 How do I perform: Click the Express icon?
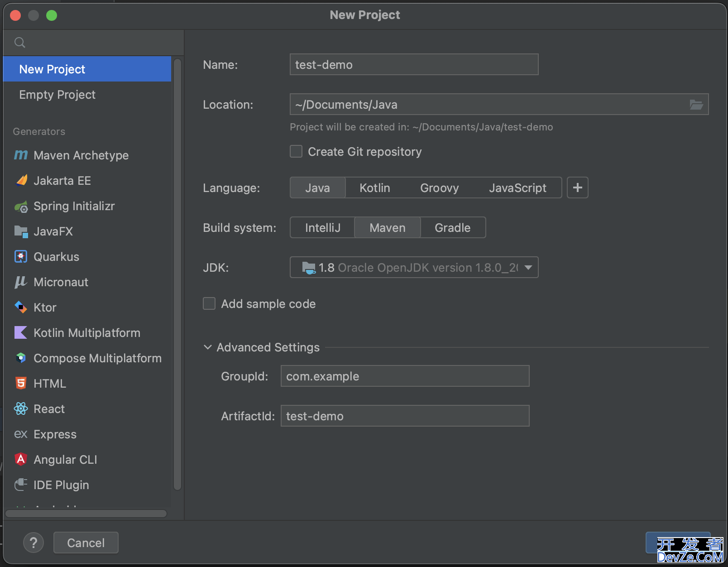click(21, 434)
